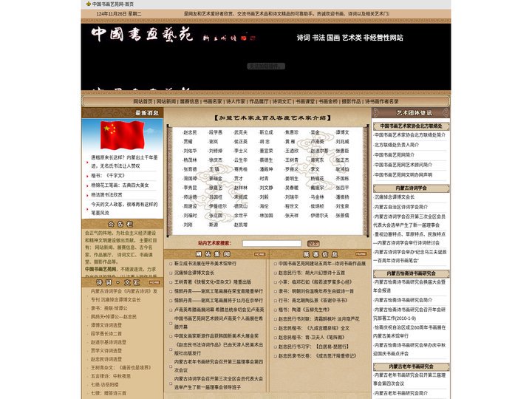This screenshot has height=399, width=532.
Task: Open the 网站首页 menu item
Action: [143, 101]
